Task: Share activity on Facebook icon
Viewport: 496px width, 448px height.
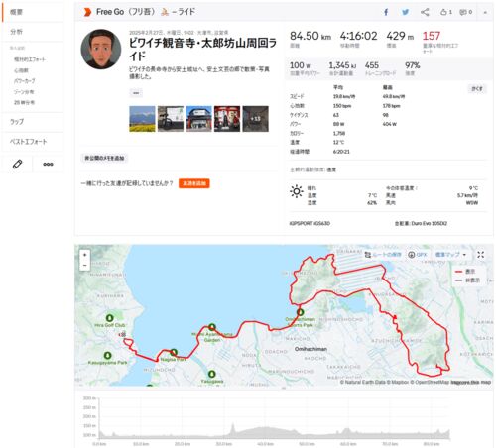Action: [x=386, y=12]
